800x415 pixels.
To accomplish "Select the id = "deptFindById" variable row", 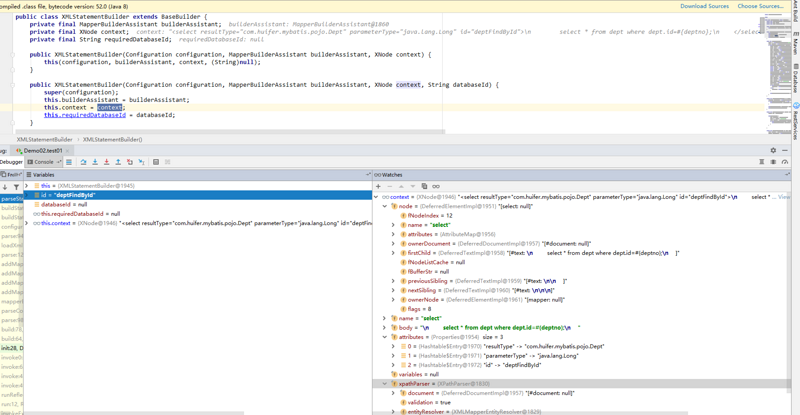I will [x=198, y=195].
